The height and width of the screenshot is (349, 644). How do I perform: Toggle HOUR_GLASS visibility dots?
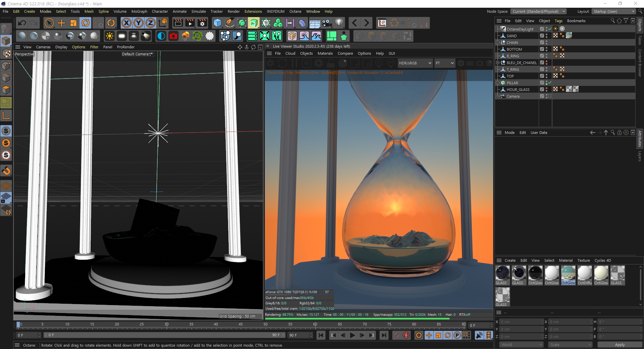[x=546, y=90]
